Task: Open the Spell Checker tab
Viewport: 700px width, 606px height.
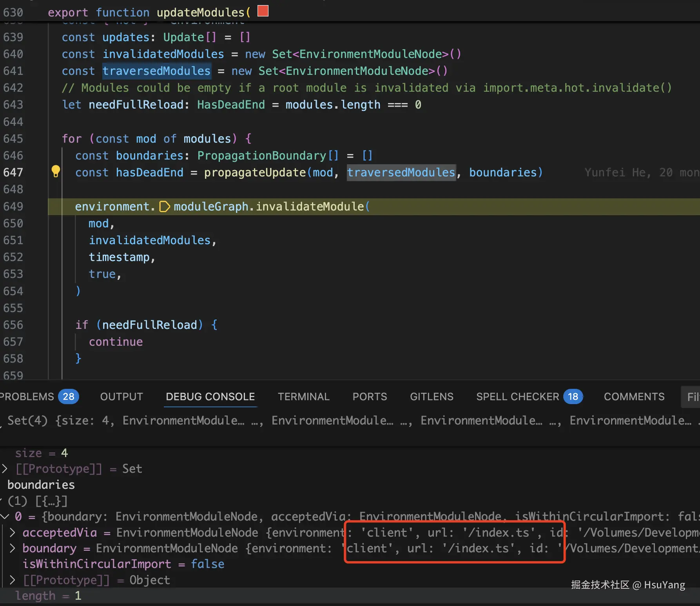Action: tap(530, 397)
